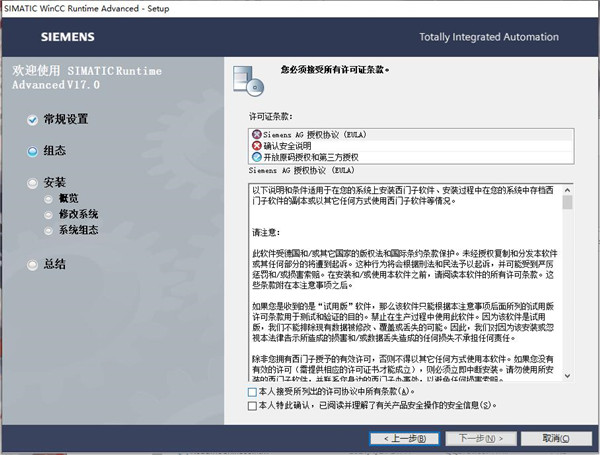Click the blue check icon beside 开放原码授权和第三方授权
This screenshot has height=455, width=600.
coord(256,157)
